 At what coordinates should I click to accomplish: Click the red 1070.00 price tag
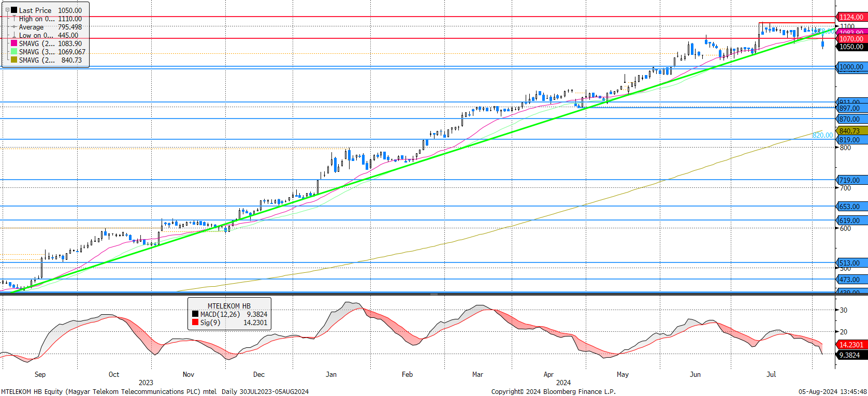[x=852, y=39]
